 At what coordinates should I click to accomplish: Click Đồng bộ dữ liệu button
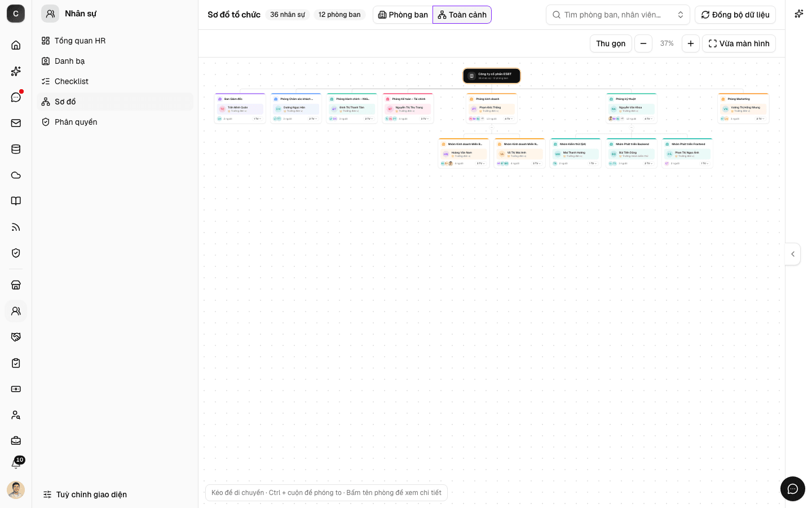(x=735, y=15)
